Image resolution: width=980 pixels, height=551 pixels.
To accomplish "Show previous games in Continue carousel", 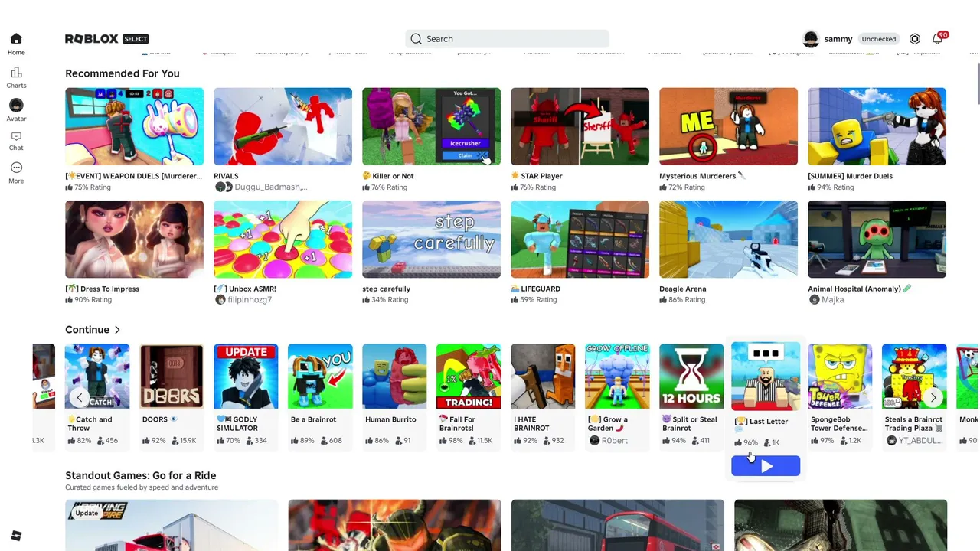I will (x=79, y=397).
